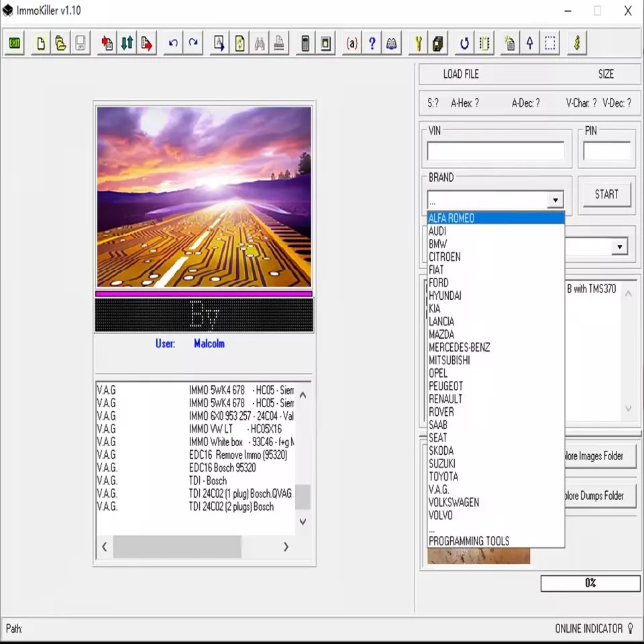Viewport: 644px width, 644px height.
Task: Click the Undo arrow icon
Action: click(173, 43)
